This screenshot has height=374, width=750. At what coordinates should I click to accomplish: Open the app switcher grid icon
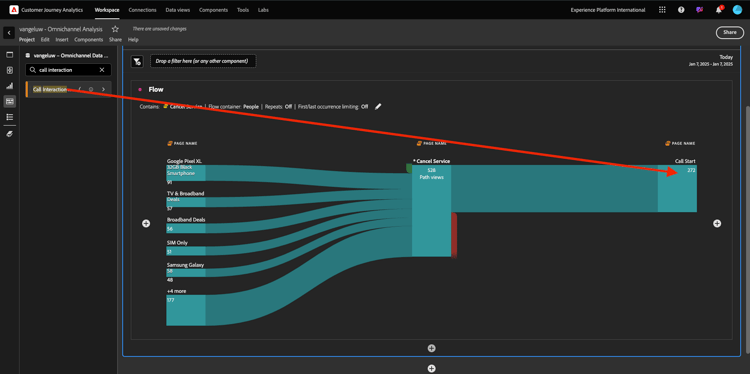(662, 10)
